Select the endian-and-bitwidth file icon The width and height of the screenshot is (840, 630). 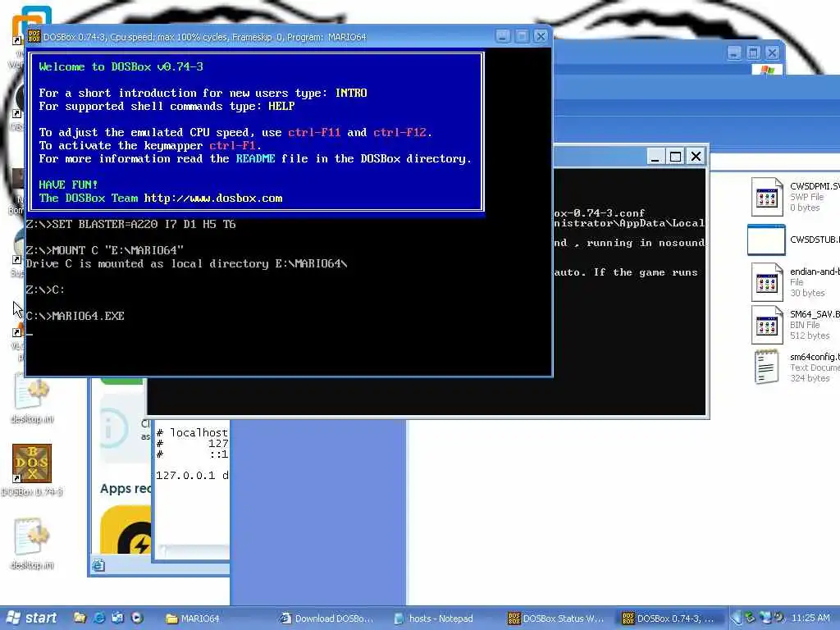tap(767, 282)
